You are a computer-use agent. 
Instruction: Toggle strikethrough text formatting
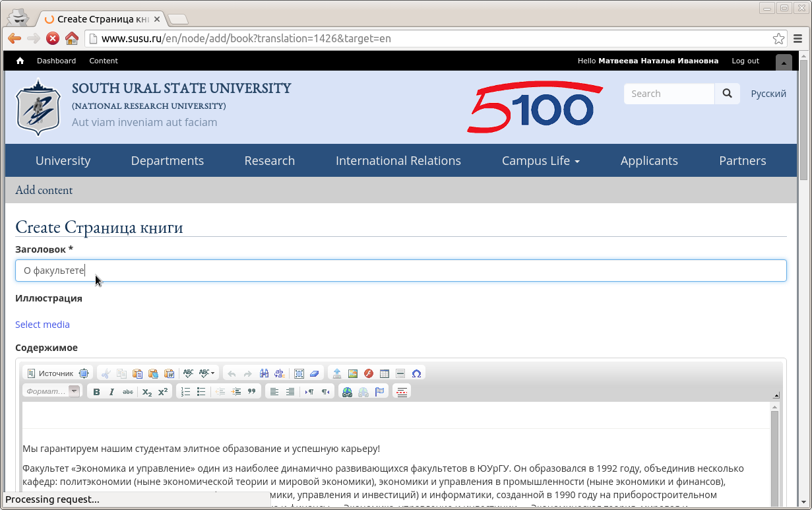tap(128, 392)
